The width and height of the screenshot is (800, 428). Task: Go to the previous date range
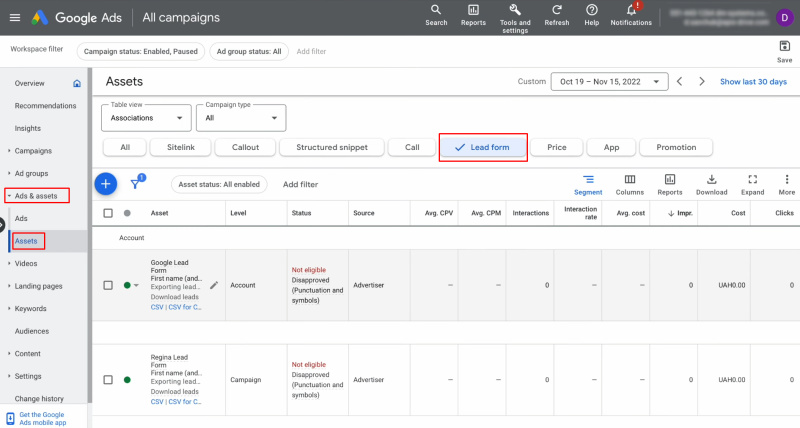pyautogui.click(x=679, y=81)
